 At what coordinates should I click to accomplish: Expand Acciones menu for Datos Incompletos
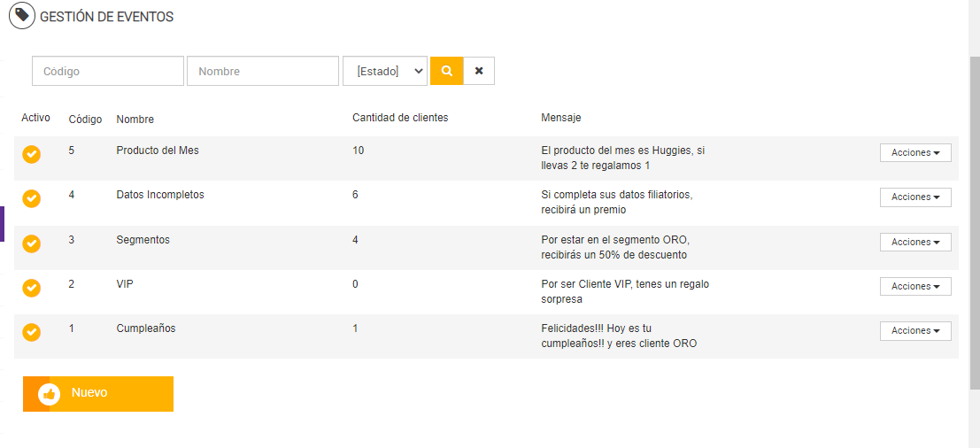915,197
